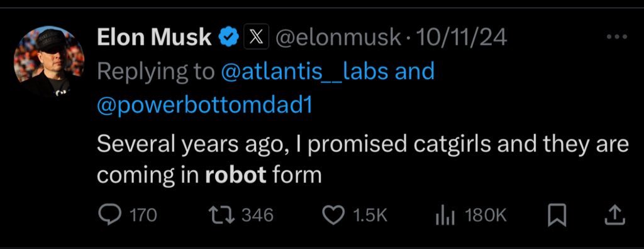644x249 pixels.
Task: Open the 10/11/24 post timestamp
Action: (461, 38)
